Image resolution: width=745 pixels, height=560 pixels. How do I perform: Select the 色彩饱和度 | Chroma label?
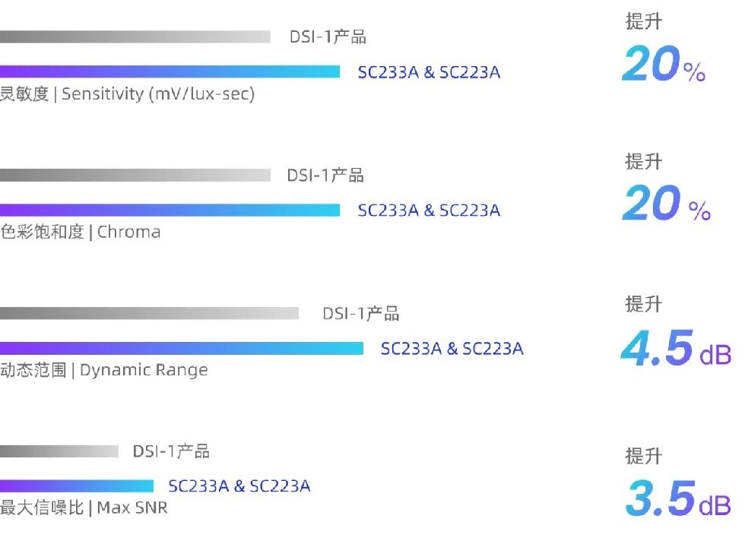81,233
